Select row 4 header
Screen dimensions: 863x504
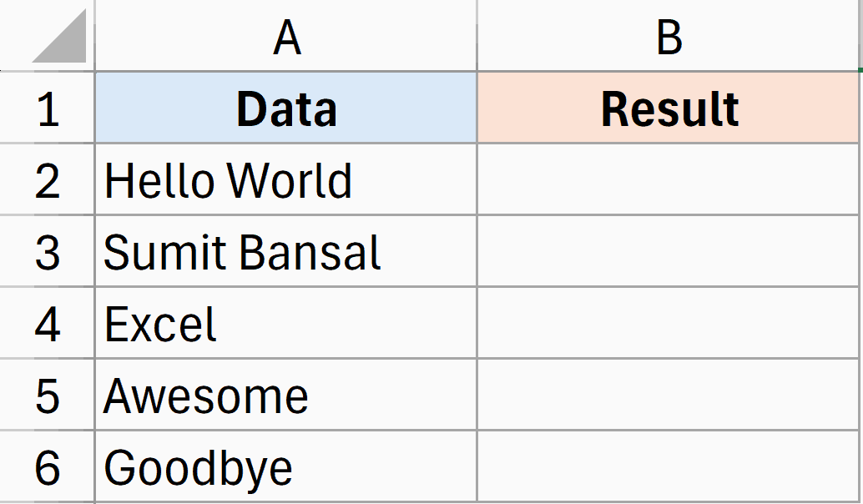[x=48, y=323]
